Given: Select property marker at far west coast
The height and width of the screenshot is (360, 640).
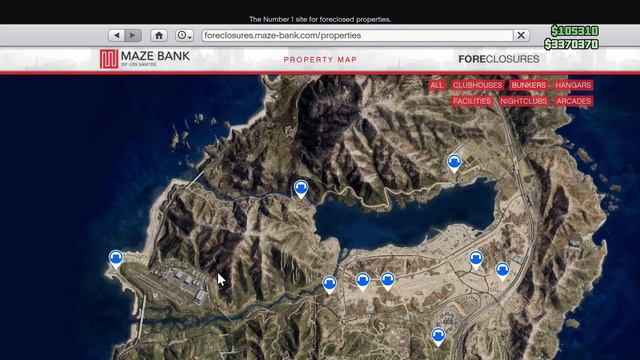Looking at the screenshot, I should pyautogui.click(x=116, y=260).
